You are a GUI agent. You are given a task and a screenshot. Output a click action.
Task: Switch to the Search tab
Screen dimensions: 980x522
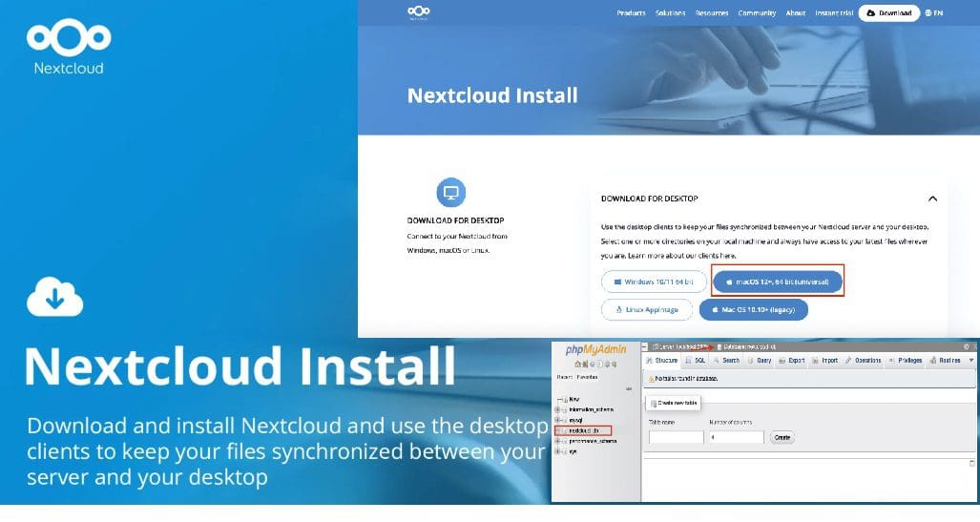(726, 361)
